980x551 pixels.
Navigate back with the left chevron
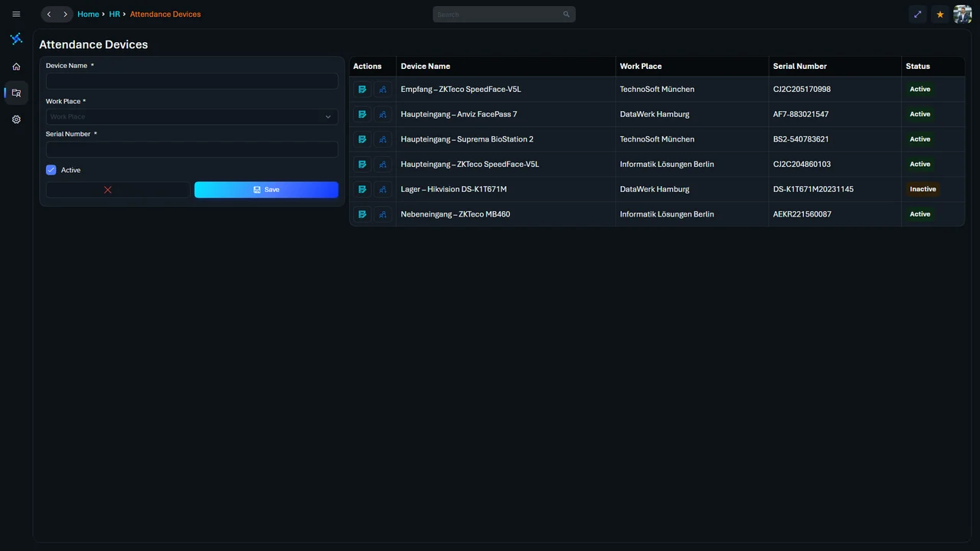pos(49,14)
